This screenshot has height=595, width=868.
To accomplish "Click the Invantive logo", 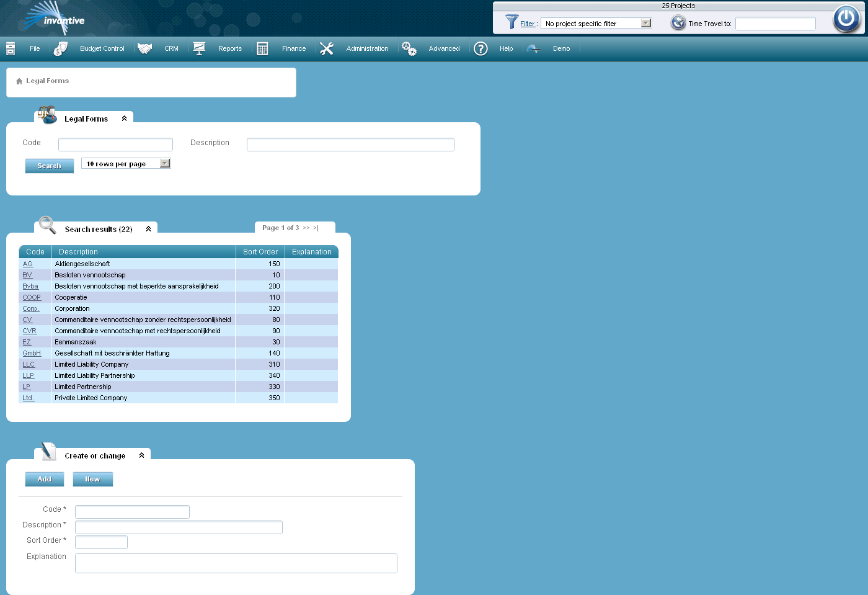I will coord(55,18).
